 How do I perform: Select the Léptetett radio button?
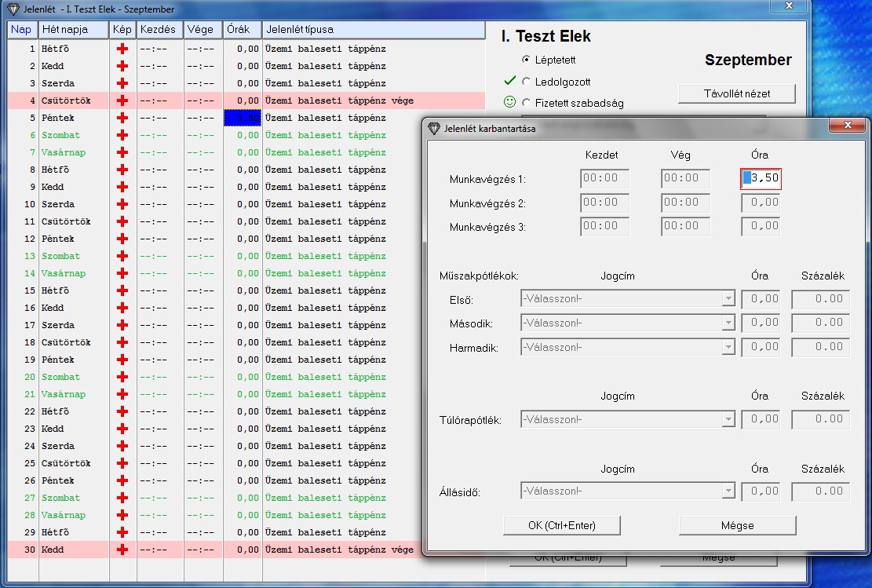tap(526, 60)
